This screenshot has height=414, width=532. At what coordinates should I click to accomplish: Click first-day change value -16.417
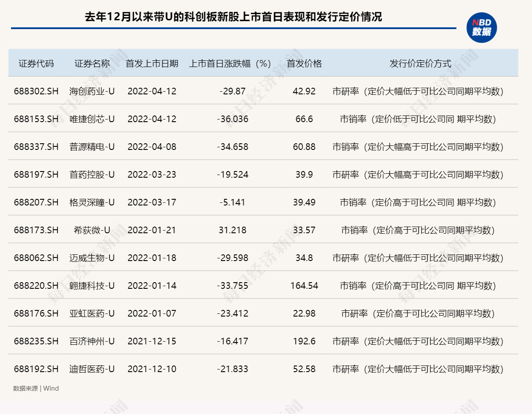tap(233, 341)
